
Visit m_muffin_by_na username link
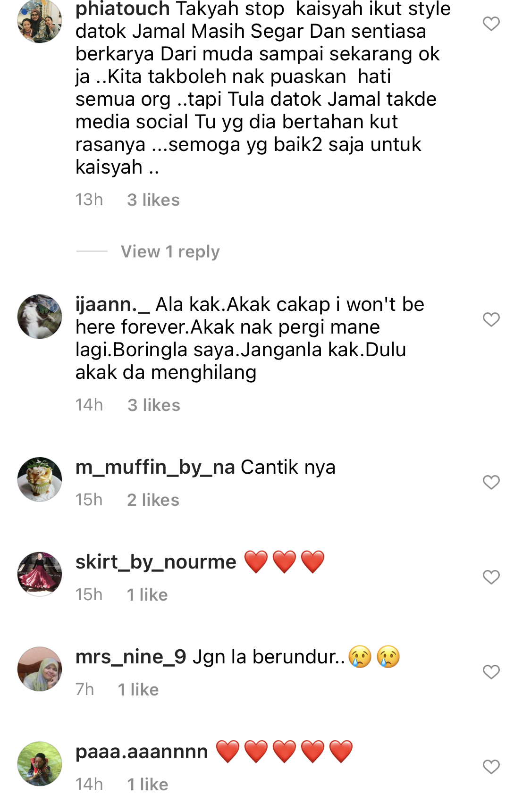click(x=155, y=467)
